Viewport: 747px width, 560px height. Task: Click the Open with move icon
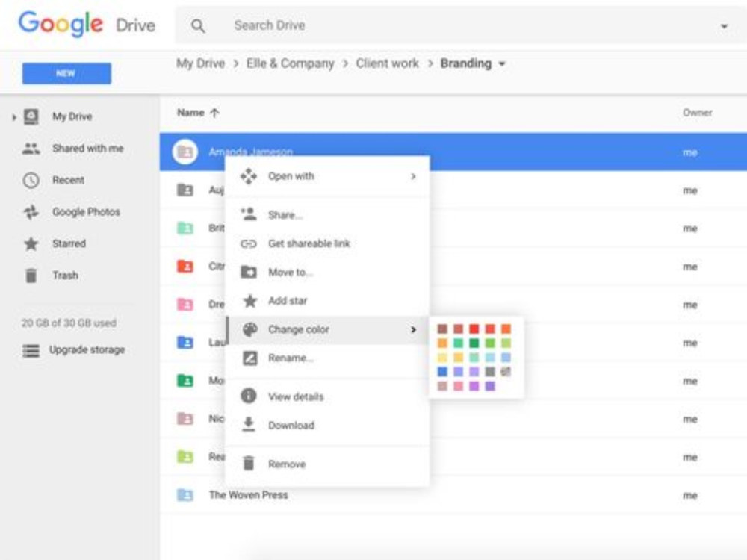(249, 176)
